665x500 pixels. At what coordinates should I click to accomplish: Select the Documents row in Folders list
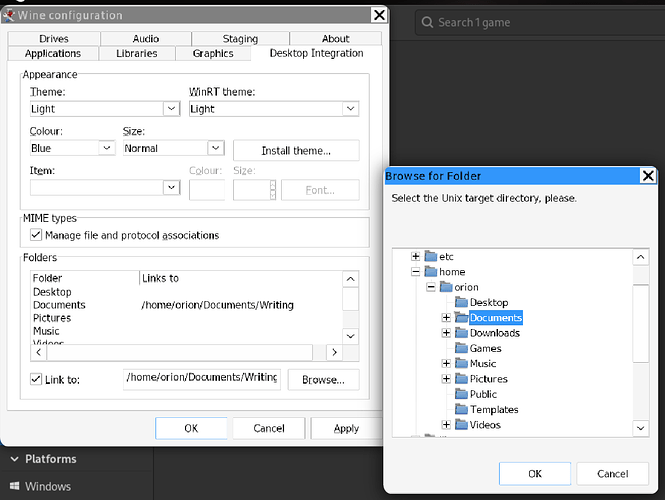[x=187, y=304]
